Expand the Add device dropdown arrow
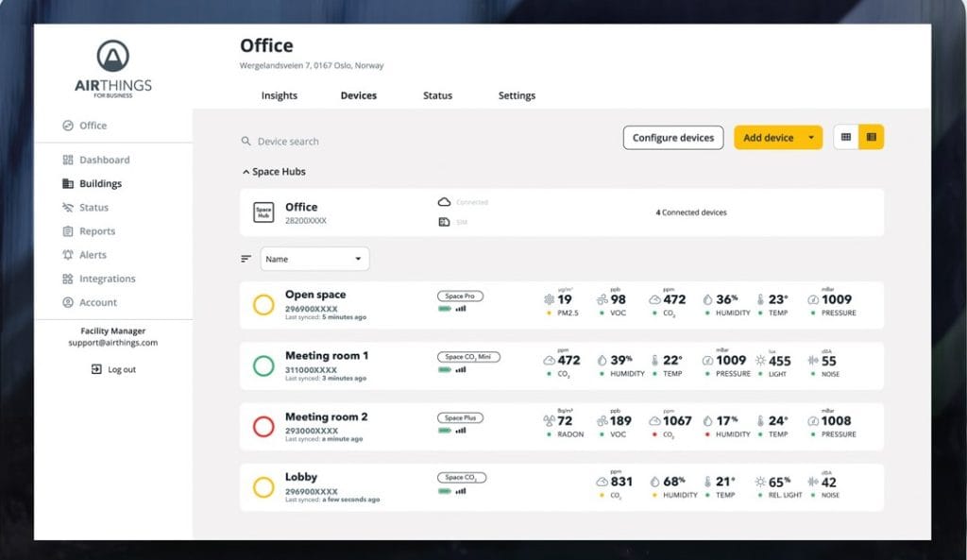This screenshot has width=967, height=560. 811,138
